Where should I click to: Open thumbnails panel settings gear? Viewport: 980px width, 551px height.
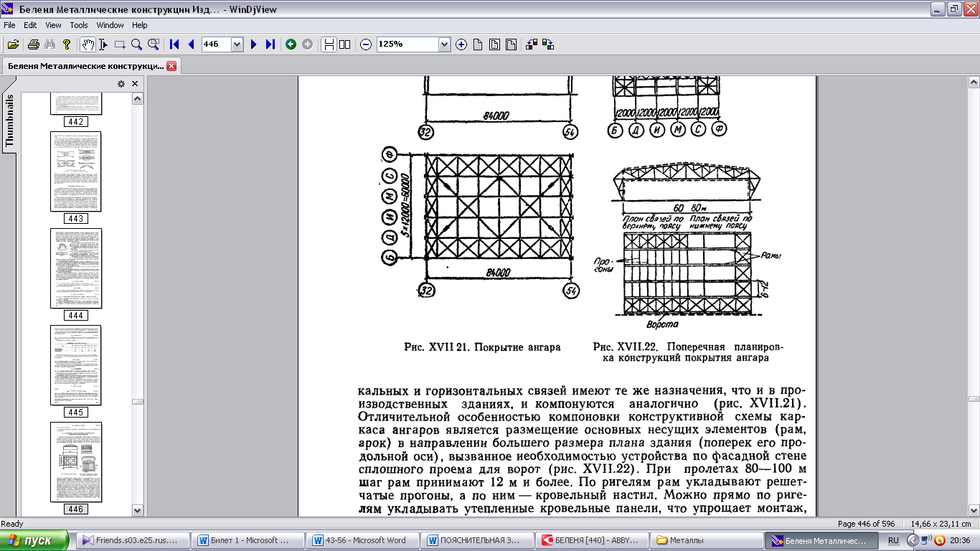(121, 84)
